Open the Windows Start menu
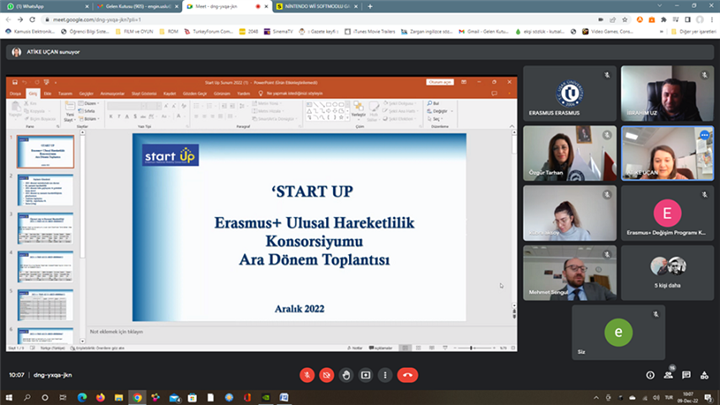Screen dimensions: 720x405 pos(8,397)
